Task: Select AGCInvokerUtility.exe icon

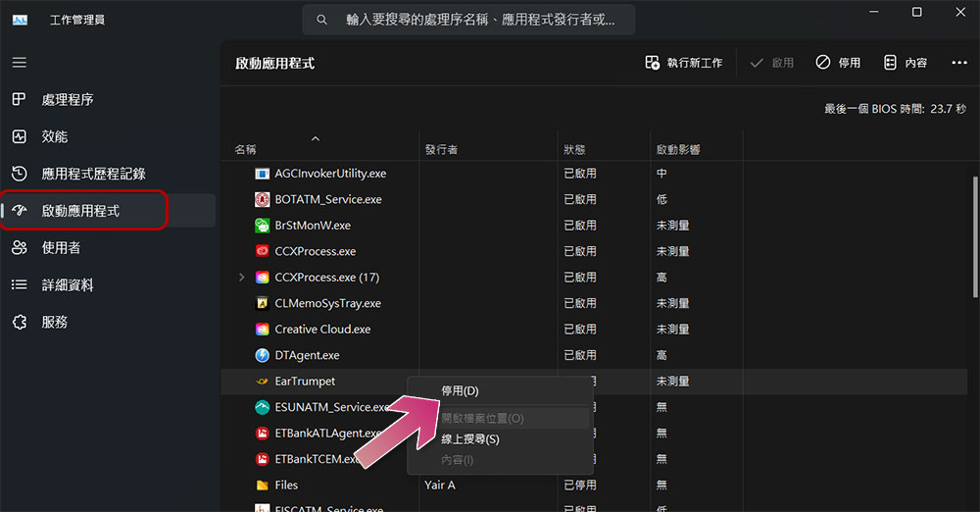Action: [x=263, y=174]
